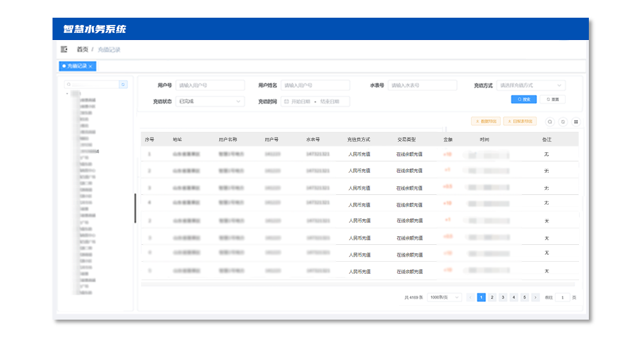The image size is (644, 338).
Task: Collapse the root node of the tree
Action: (x=67, y=94)
